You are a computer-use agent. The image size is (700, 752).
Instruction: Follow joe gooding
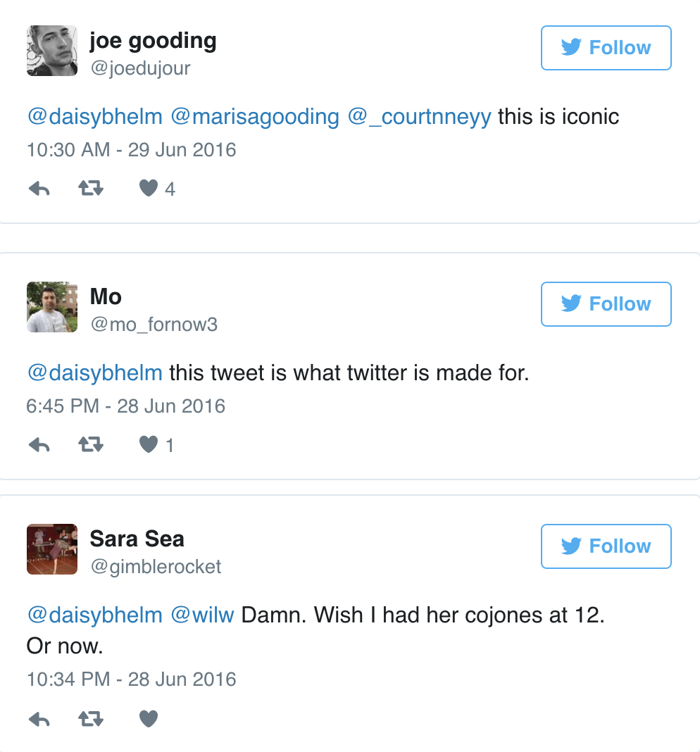[x=606, y=48]
